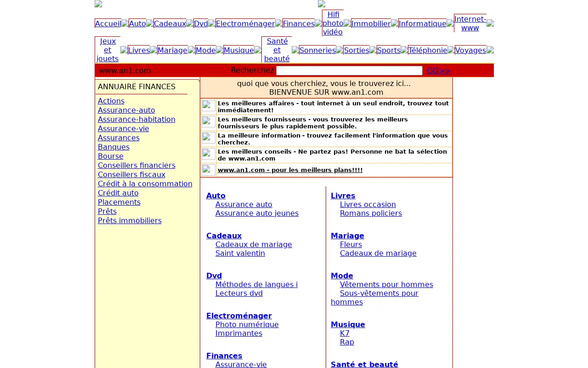Open Méthodes de langues i link

tap(256, 284)
